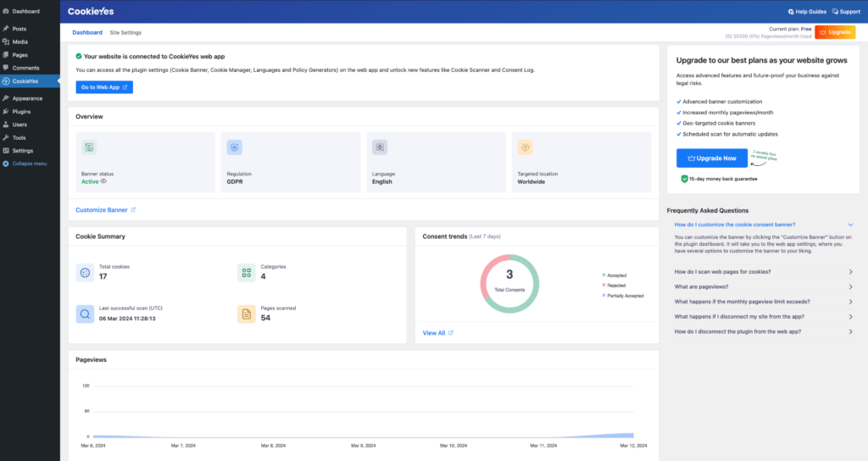
Task: Open Plugins in the WordPress sidebar
Action: (21, 111)
